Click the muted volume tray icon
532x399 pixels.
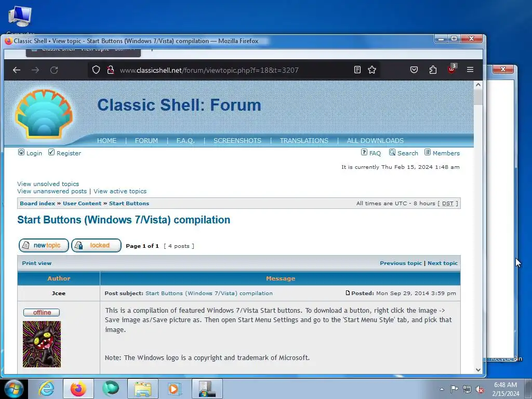pos(480,390)
